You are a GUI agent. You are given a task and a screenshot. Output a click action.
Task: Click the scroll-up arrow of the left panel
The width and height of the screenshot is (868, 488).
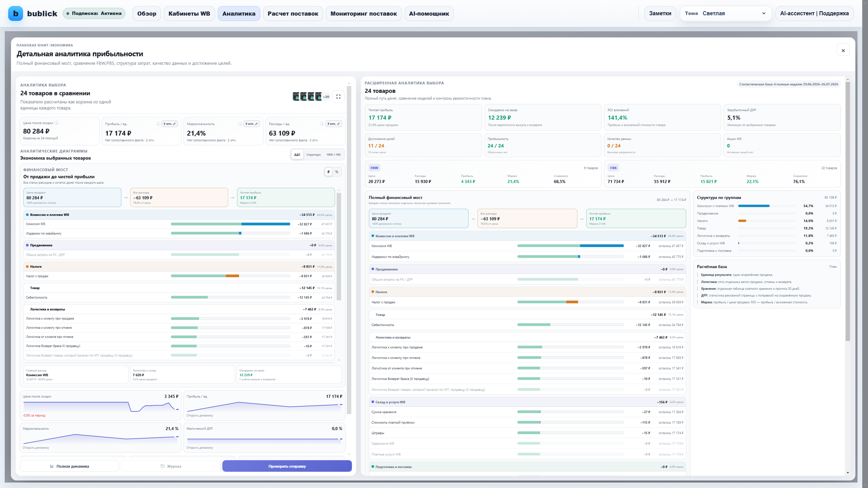(349, 83)
